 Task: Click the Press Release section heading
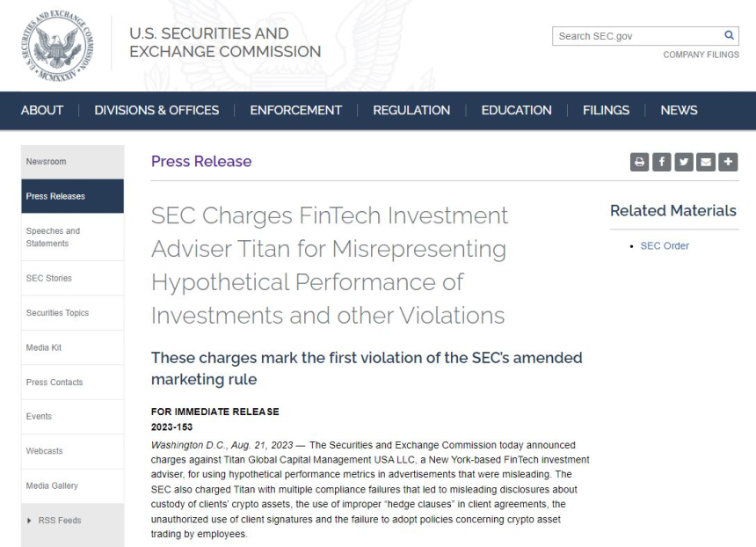[201, 161]
